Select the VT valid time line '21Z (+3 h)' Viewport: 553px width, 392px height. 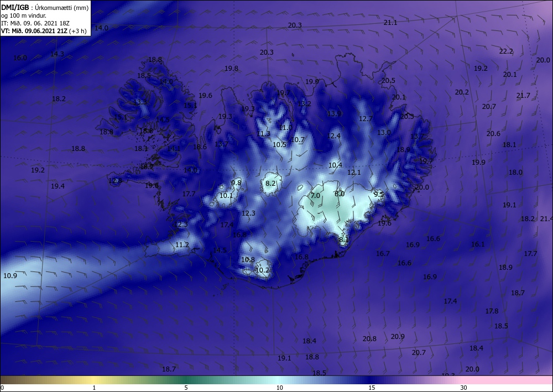(x=44, y=31)
